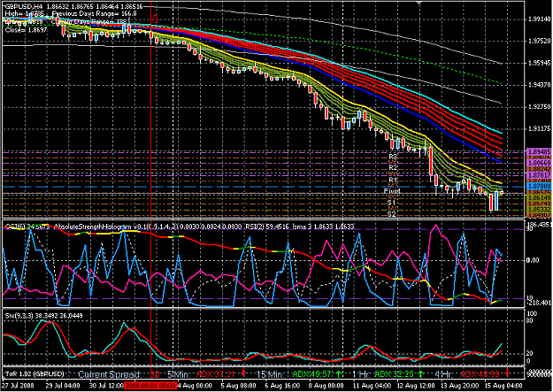
Task: Click the 20 level on the stochastic scale
Action: coord(530,354)
